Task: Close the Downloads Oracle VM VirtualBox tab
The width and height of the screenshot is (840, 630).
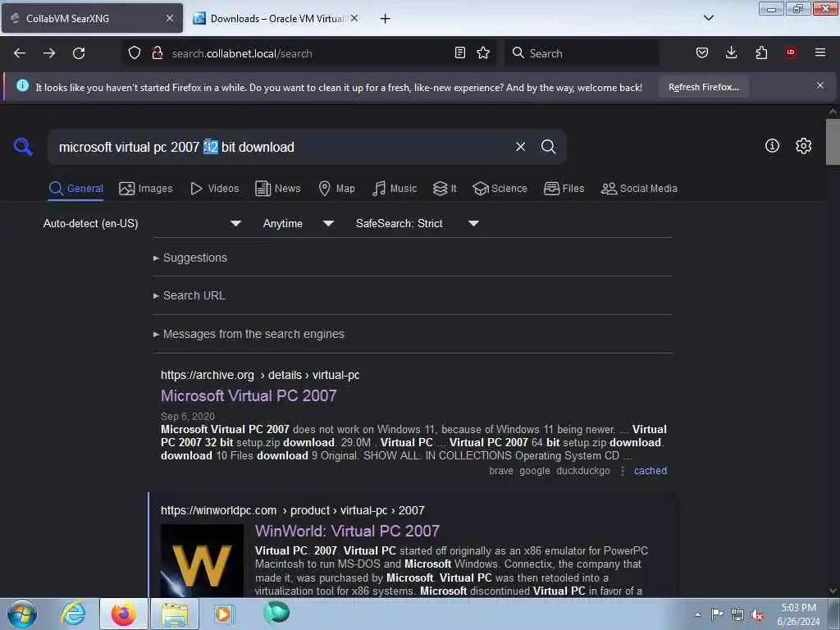Action: 354,18
